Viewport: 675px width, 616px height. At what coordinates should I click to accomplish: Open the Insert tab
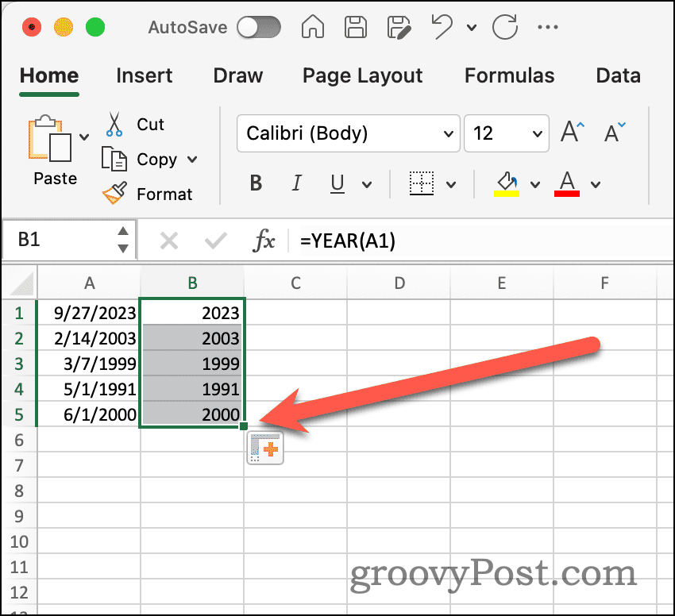[x=145, y=75]
